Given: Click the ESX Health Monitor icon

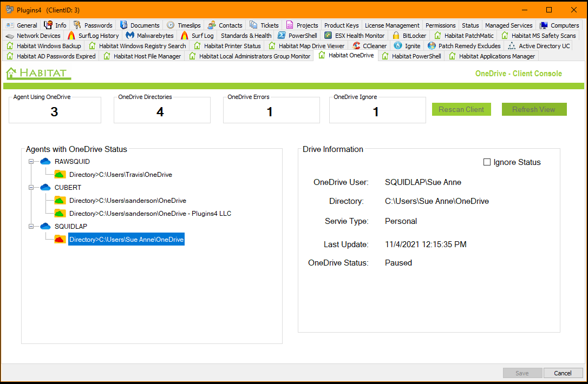Looking at the screenshot, I should tap(328, 36).
